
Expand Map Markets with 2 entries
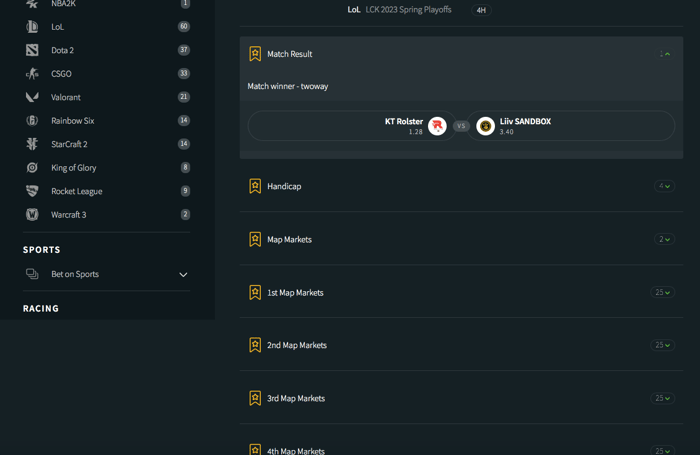[664, 239]
